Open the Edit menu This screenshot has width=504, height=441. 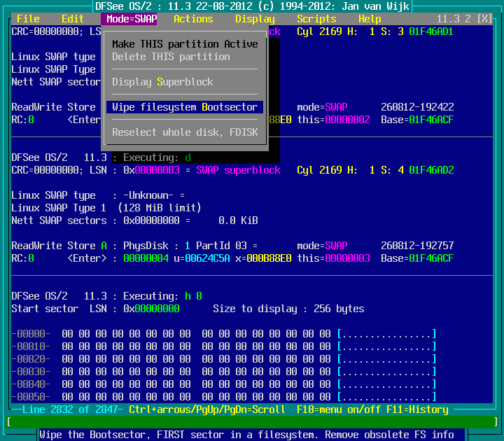(73, 19)
